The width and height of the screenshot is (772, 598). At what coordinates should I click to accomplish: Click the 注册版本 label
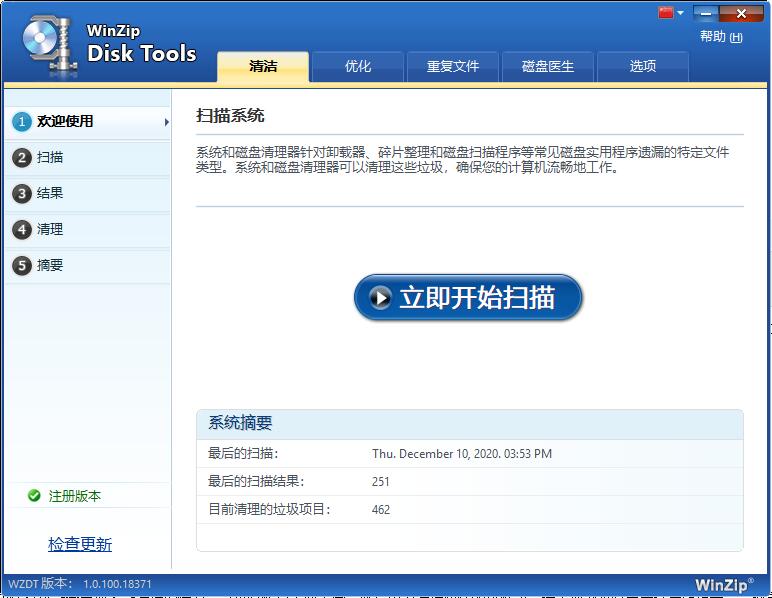(x=74, y=496)
